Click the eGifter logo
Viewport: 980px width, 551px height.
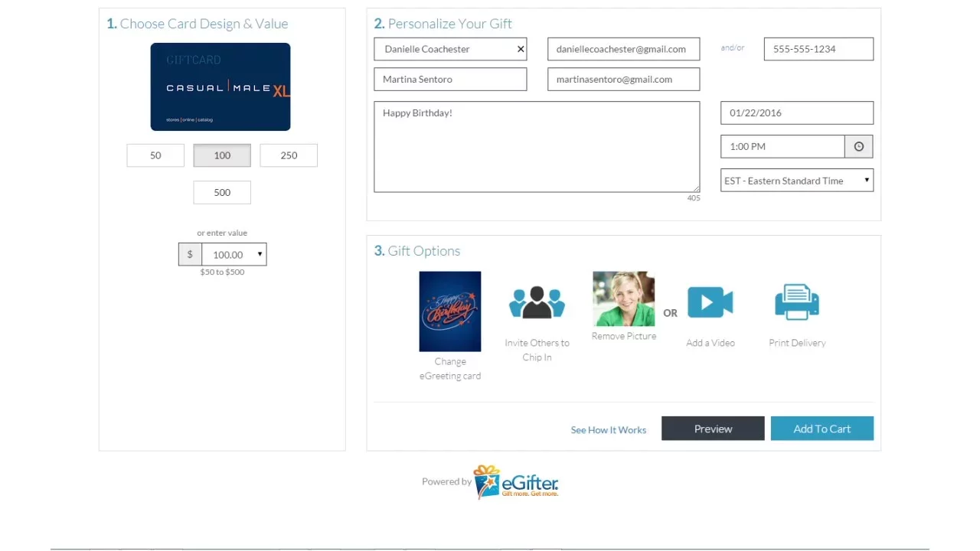tap(516, 482)
